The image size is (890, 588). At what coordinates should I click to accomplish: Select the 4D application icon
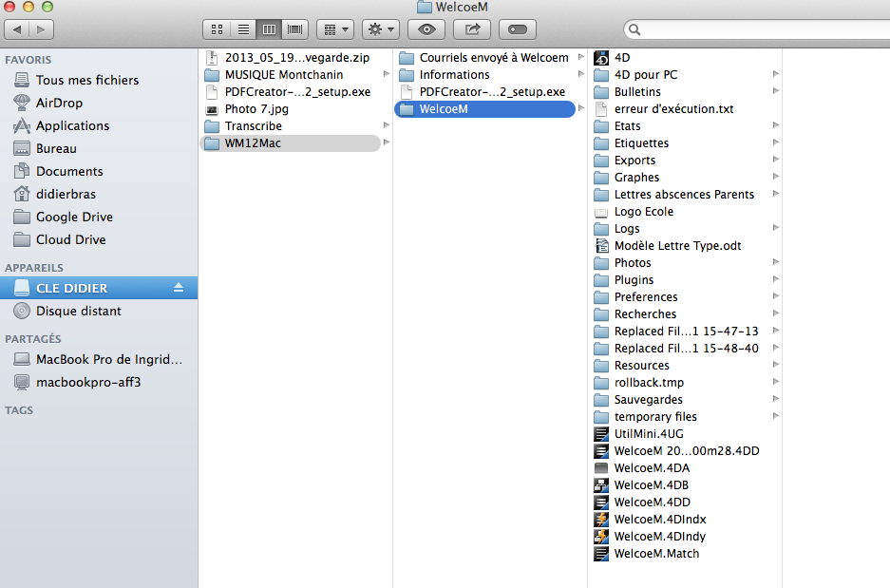[x=601, y=57]
